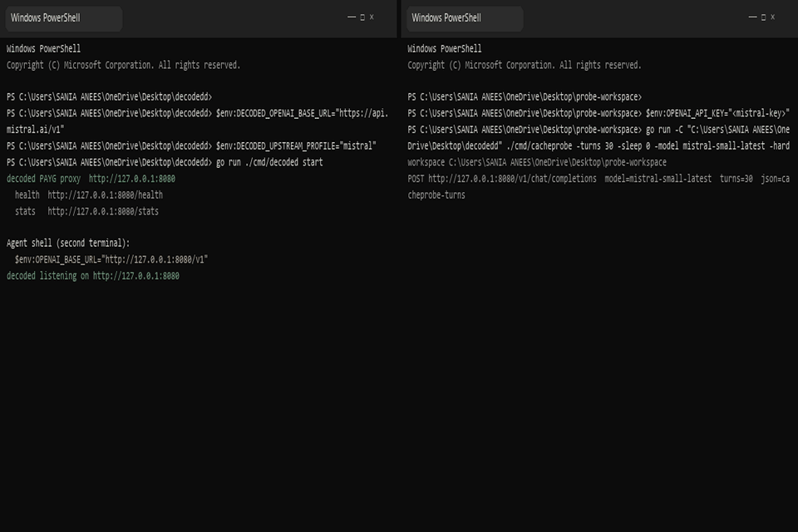Close the right PowerShell window
Screen dimensions: 798x532
[x=772, y=17]
